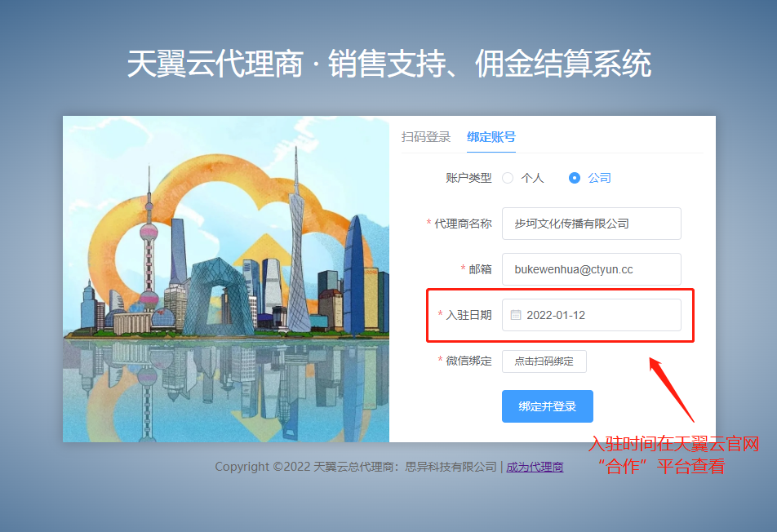
Task: Choose the 个人 account type radio
Action: [x=508, y=178]
